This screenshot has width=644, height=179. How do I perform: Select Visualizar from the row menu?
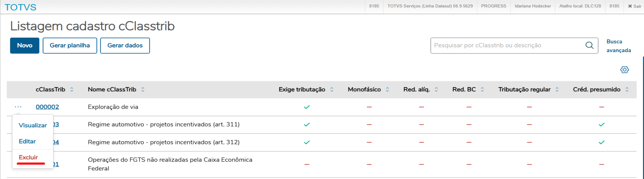(33, 125)
